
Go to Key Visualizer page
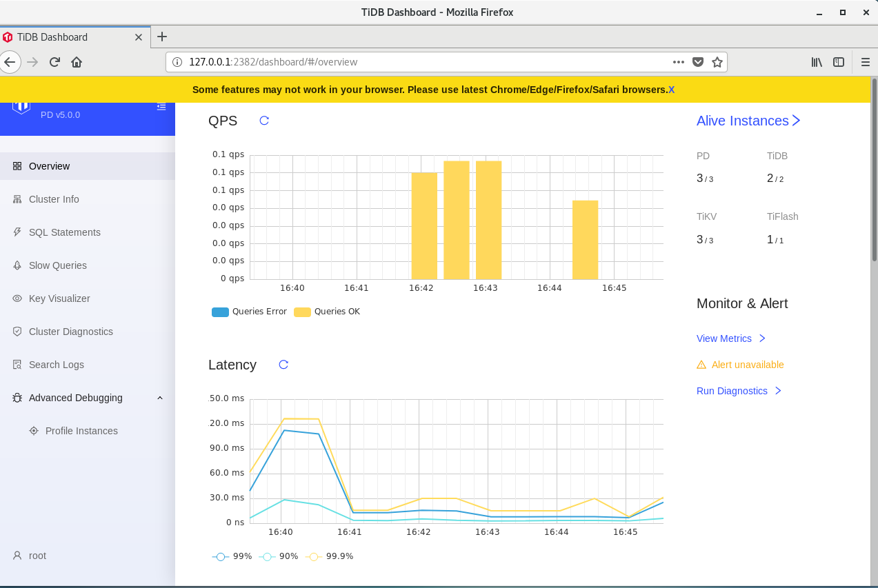[x=59, y=298]
